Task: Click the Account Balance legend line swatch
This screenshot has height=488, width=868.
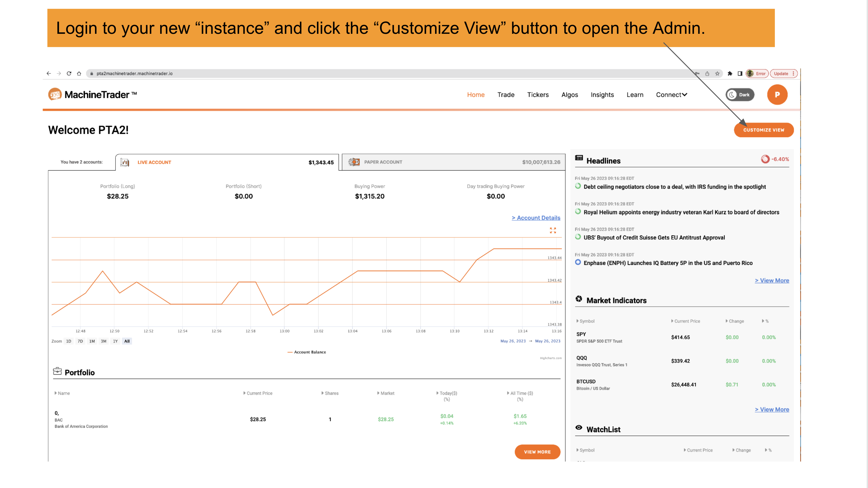Action: [x=290, y=352]
